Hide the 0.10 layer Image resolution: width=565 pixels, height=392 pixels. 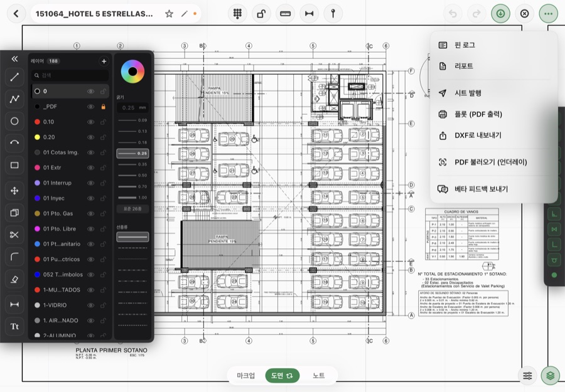pos(91,122)
